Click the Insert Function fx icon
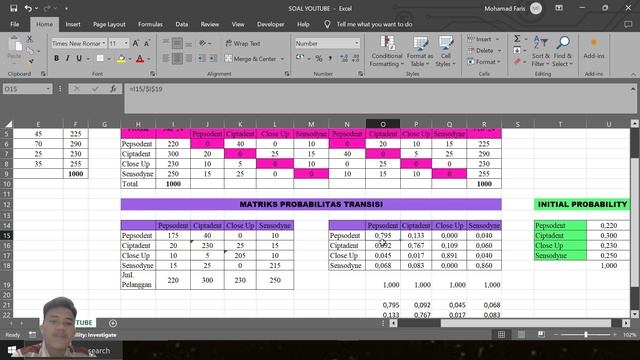 coord(113,89)
